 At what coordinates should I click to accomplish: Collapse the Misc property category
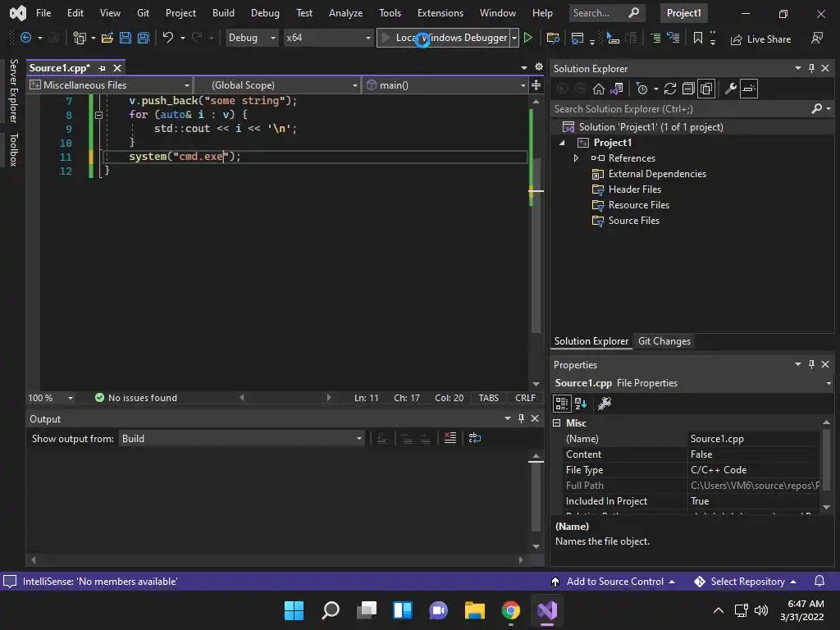(557, 422)
